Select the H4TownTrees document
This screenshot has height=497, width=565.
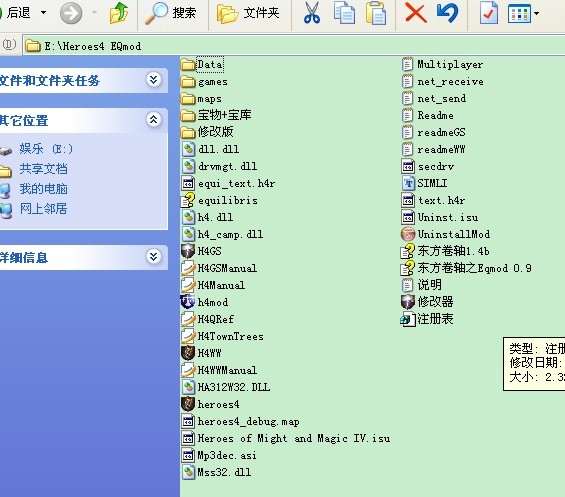[x=222, y=336]
